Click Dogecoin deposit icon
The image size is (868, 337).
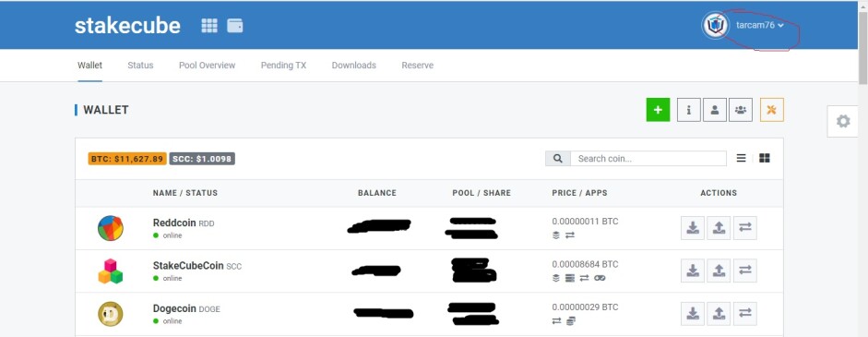coord(693,314)
